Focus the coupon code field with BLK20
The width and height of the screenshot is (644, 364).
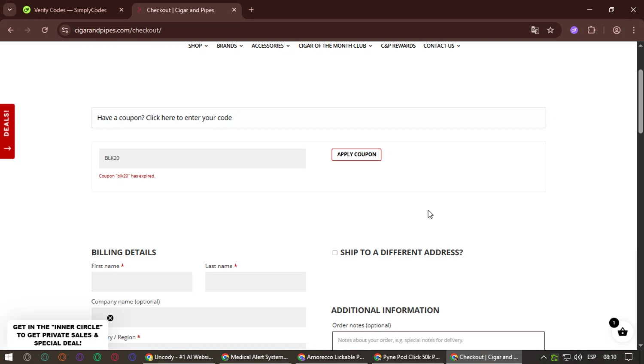[x=202, y=158]
